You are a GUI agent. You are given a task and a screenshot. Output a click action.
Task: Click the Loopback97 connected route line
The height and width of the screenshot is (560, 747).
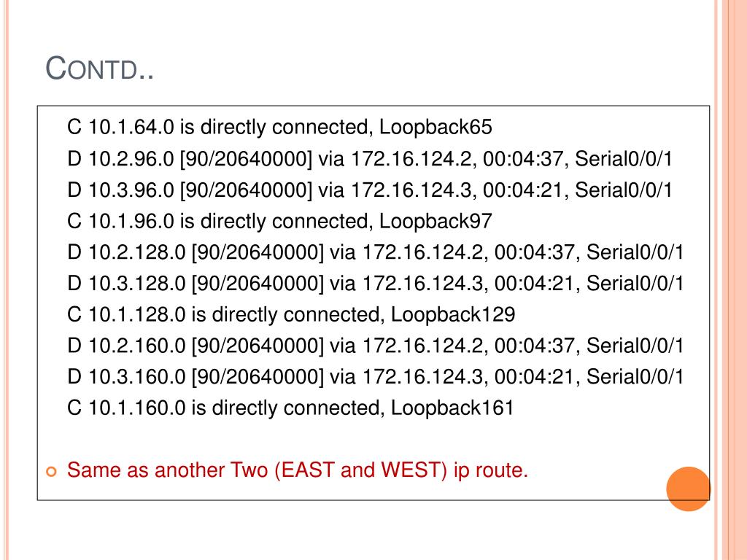279,221
